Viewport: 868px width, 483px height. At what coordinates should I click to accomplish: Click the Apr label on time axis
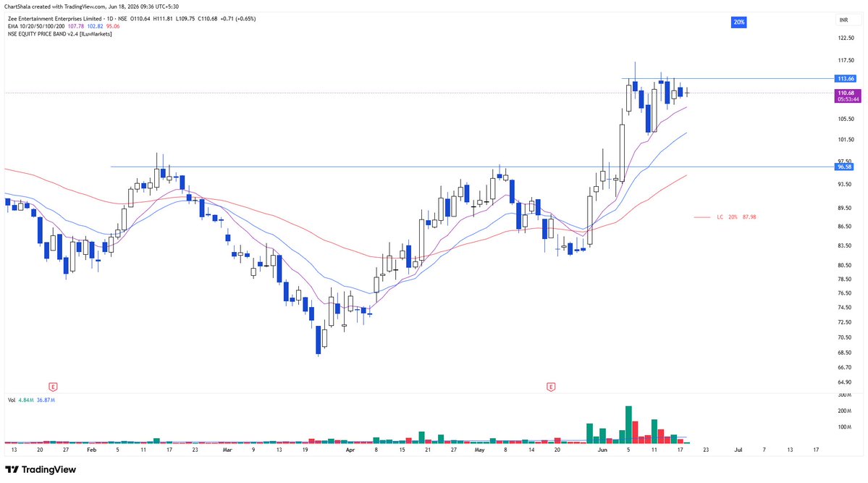pos(350,450)
